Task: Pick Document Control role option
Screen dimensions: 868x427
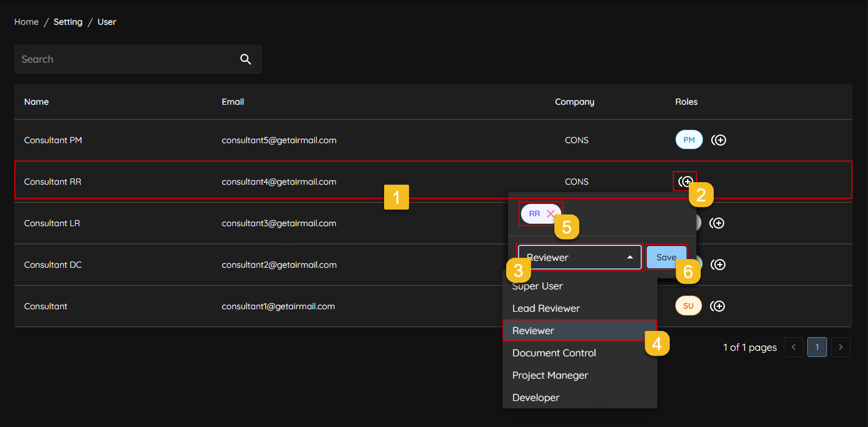Action: pyautogui.click(x=554, y=353)
